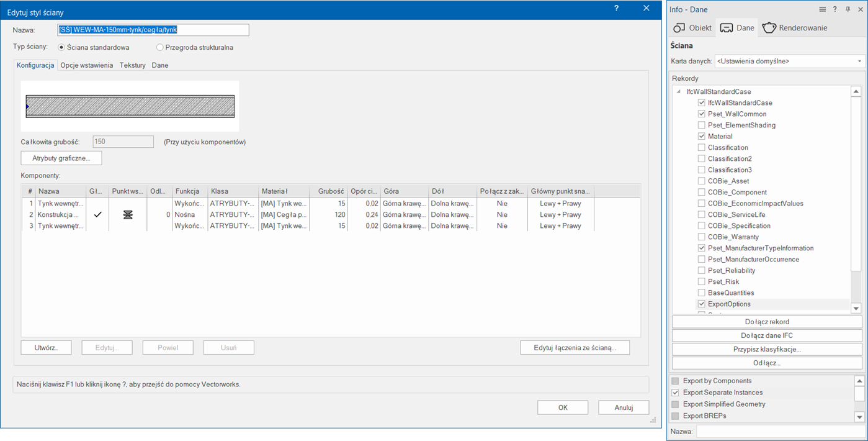Open the Info palette hamburger menu
The width and height of the screenshot is (868, 441).
tap(822, 9)
